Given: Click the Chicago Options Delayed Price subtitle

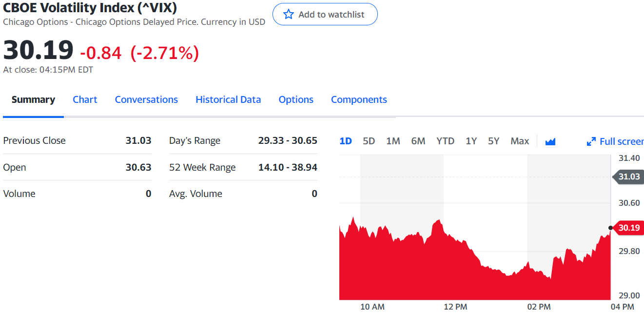Looking at the screenshot, I should (134, 22).
